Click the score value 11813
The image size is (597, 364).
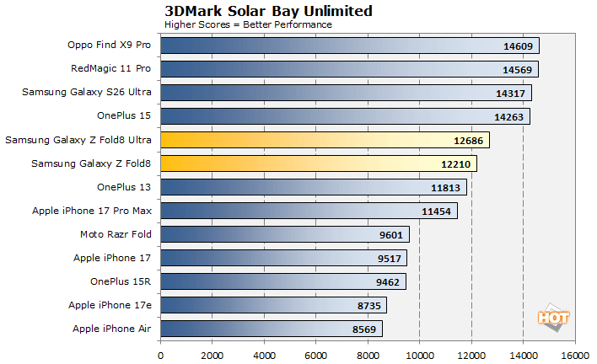[x=446, y=188]
